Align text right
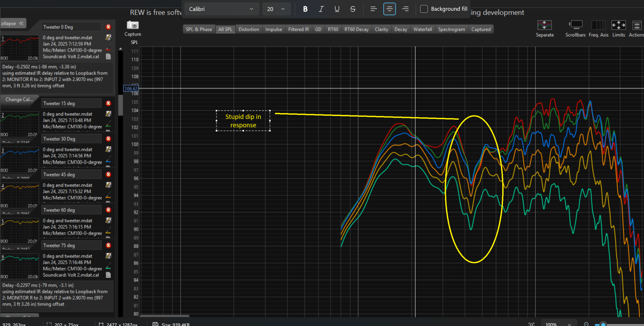This screenshot has height=326, width=644. click(x=405, y=9)
